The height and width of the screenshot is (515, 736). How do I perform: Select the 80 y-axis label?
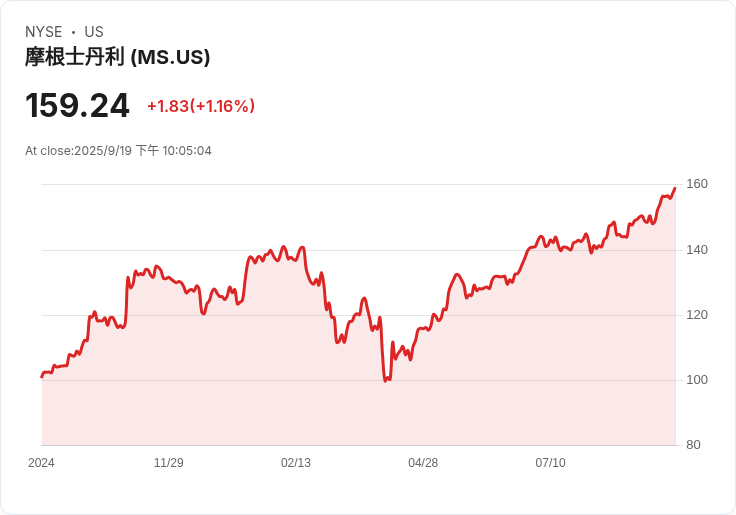coord(693,445)
